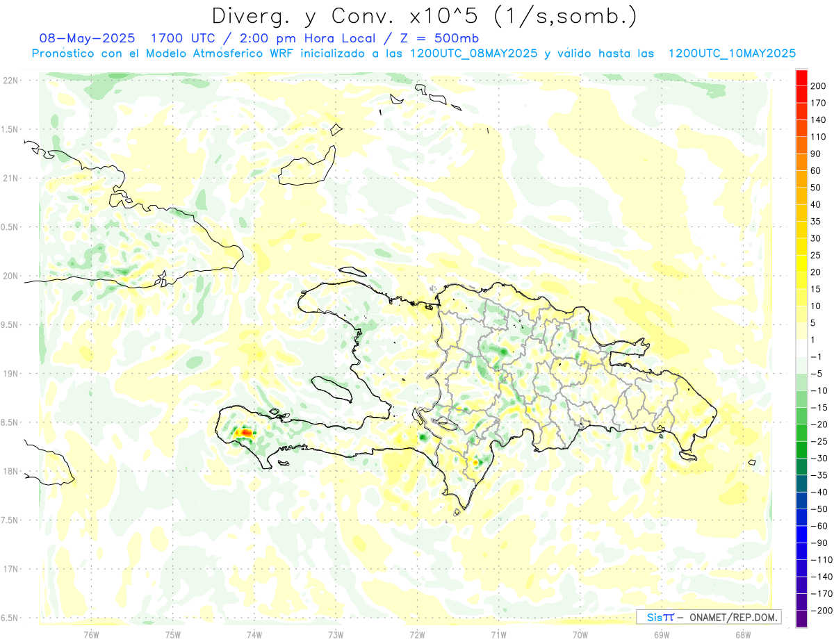Click the '22N' latitude label
The width and height of the screenshot is (834, 644).
pos(10,80)
